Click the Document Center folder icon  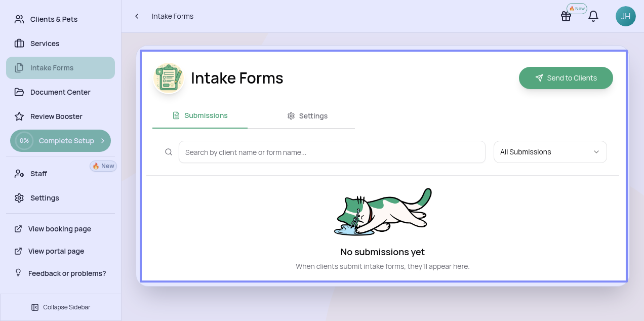click(x=19, y=92)
